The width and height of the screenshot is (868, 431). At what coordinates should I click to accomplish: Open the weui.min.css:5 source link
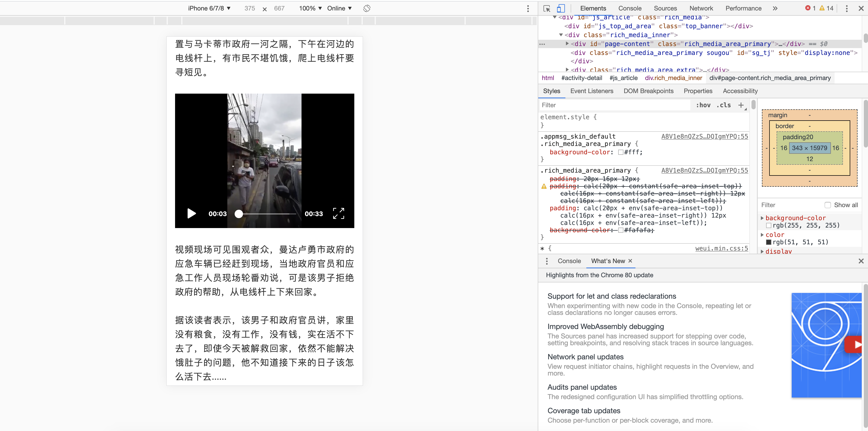[721, 248]
